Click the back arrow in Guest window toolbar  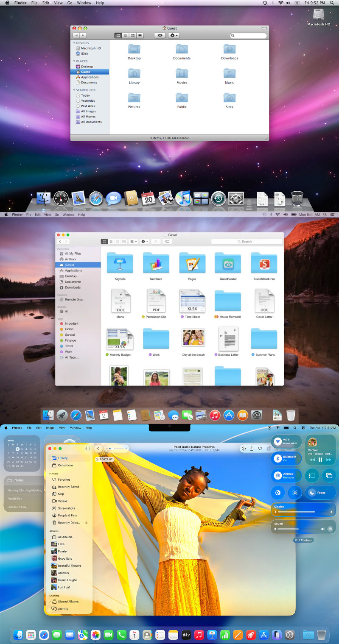click(x=76, y=36)
